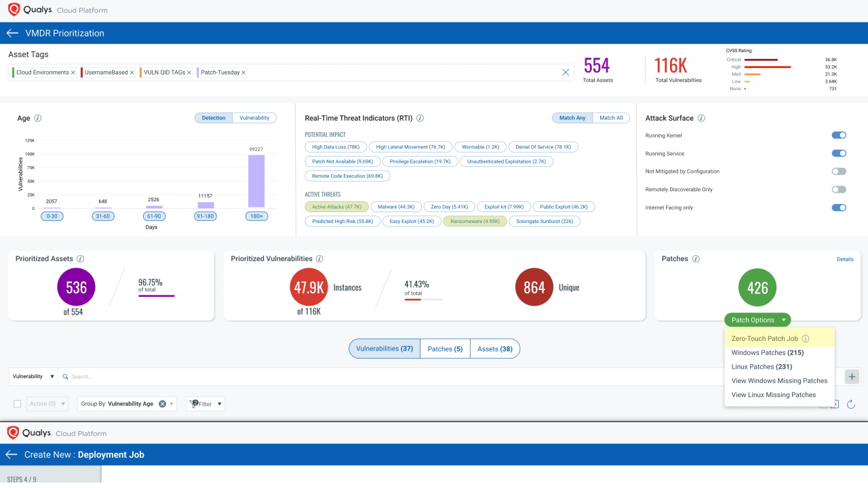Remove Vulnerability Age grouping via the X icon

pos(161,403)
